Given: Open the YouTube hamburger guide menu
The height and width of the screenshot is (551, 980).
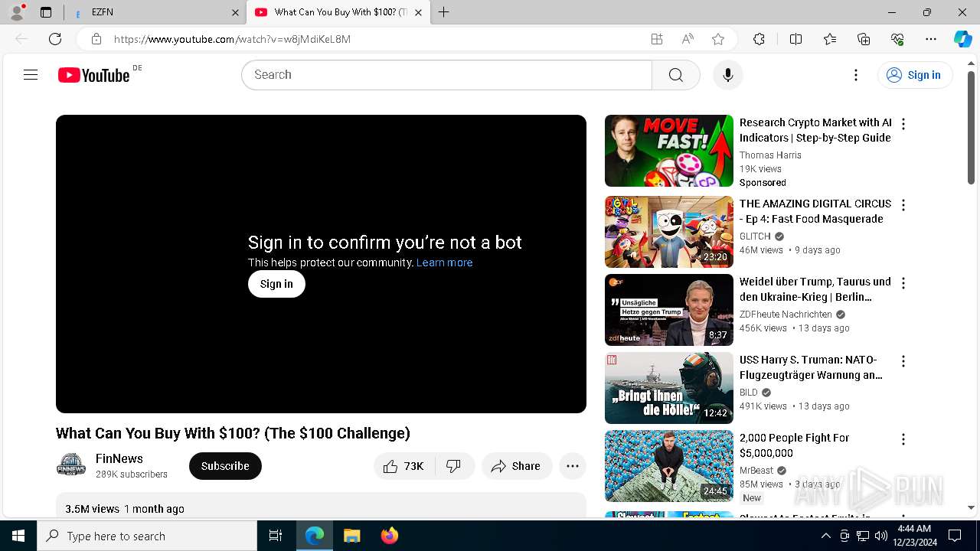Looking at the screenshot, I should pyautogui.click(x=31, y=75).
